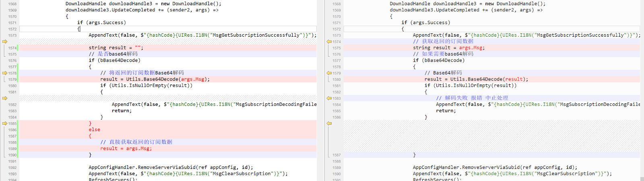This screenshot has width=644, height=181.
Task: Click left-pane arrow on hatched row below 1581
Action: pos(5,98)
